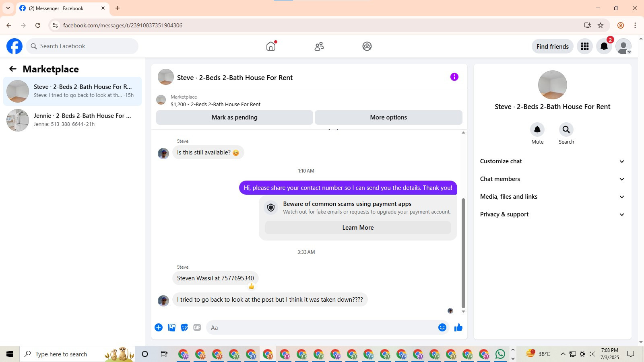Image resolution: width=644 pixels, height=362 pixels.
Task: Open the Facebook menu grid icon
Action: pos(585,46)
